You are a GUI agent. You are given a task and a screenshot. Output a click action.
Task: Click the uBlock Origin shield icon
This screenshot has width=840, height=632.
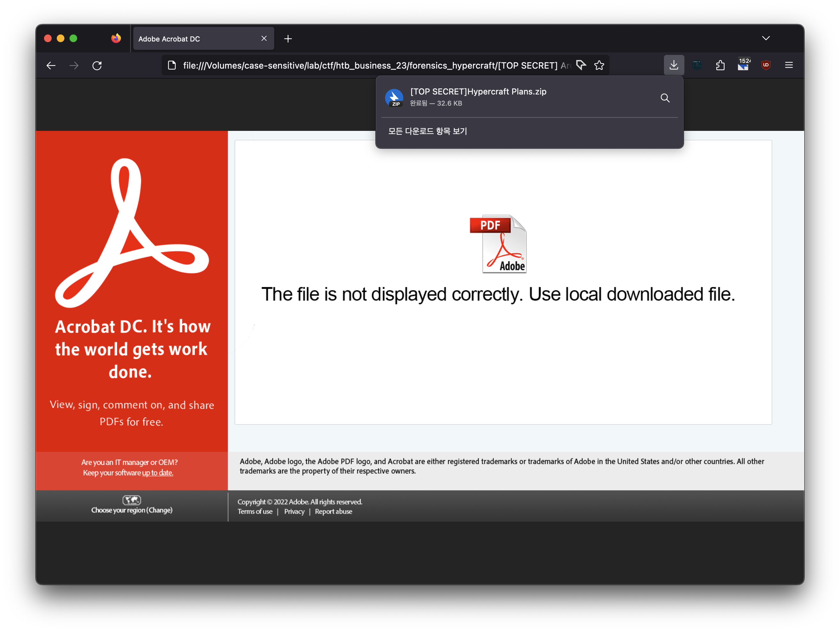(x=766, y=65)
